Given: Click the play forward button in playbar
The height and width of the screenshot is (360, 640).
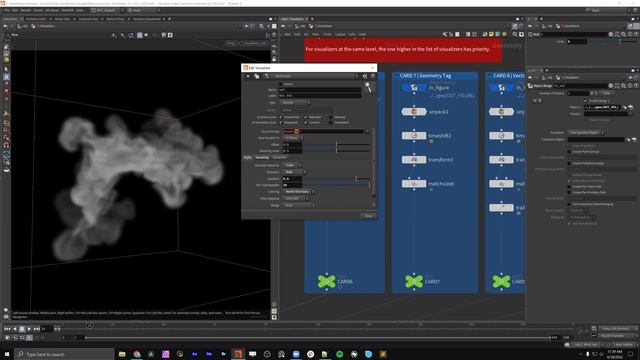Looking at the screenshot, I should (29, 329).
